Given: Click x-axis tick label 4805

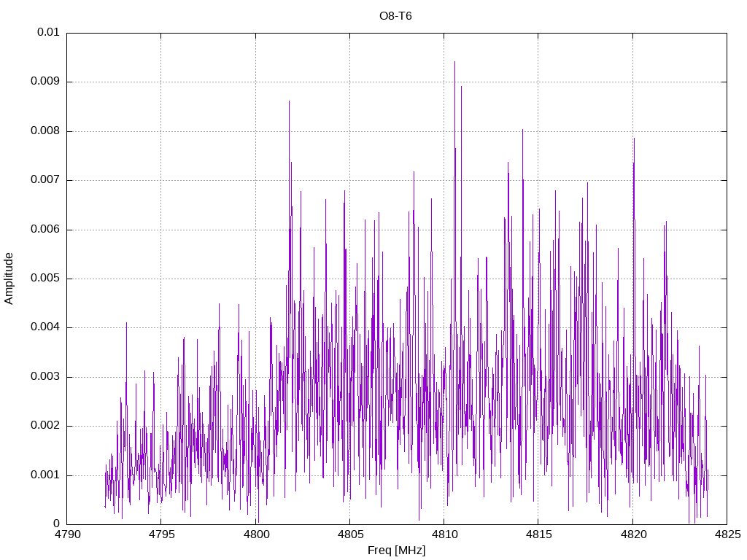Looking at the screenshot, I should 350,534.
